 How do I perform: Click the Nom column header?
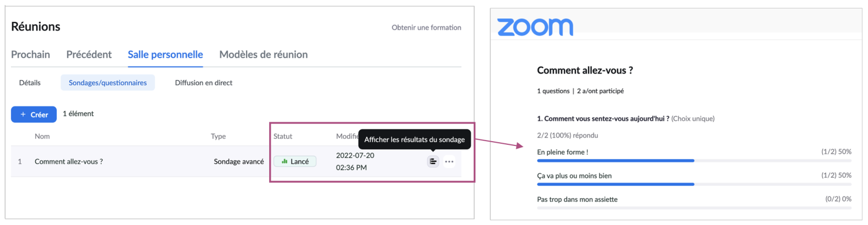point(42,136)
